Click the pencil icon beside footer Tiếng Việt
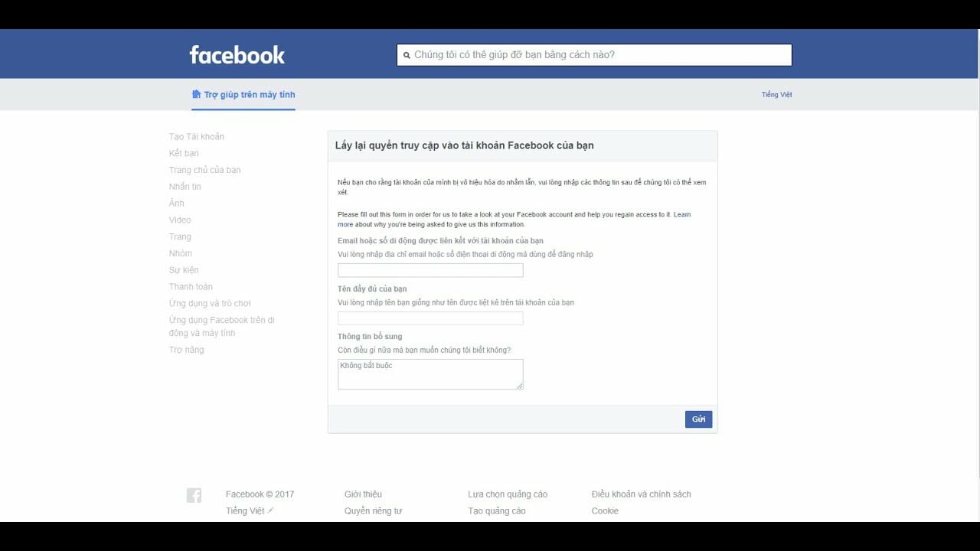 point(270,510)
